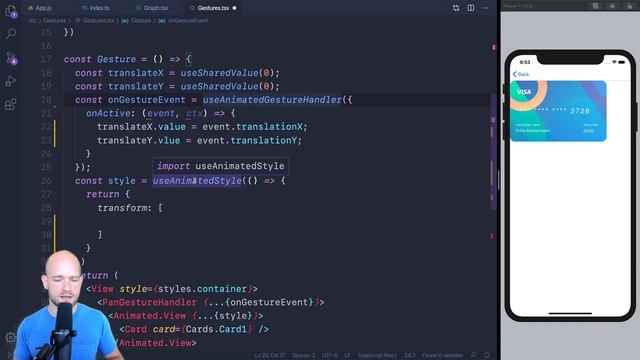
Task: Click the '3728' card number in the simulator
Action: pos(580,111)
